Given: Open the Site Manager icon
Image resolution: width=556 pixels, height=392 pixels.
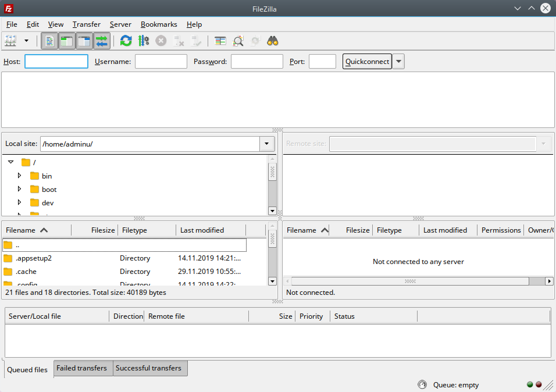Looking at the screenshot, I should click(10, 41).
